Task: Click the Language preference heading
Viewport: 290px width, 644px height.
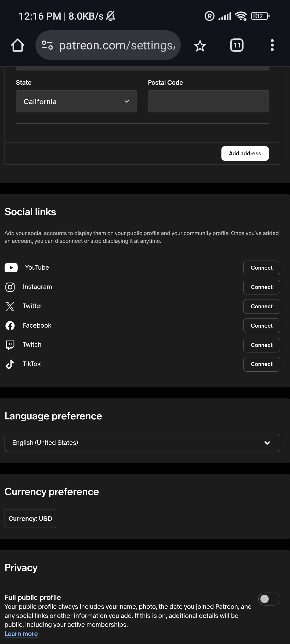Action: click(x=53, y=416)
